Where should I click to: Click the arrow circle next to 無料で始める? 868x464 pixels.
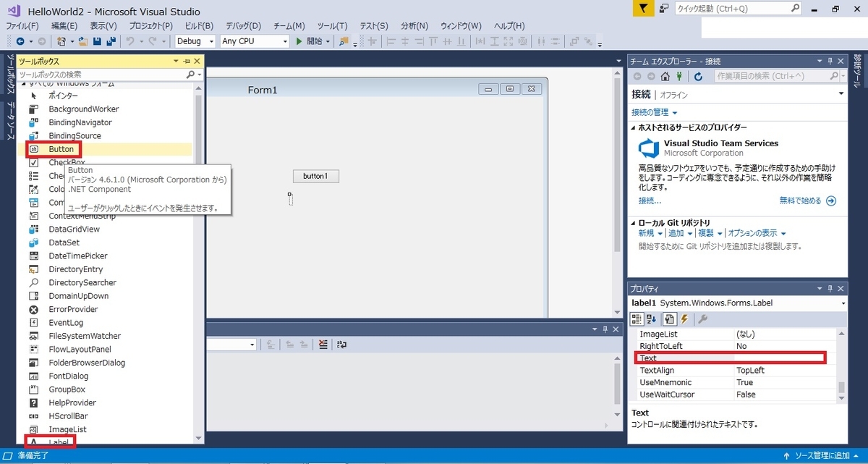pyautogui.click(x=831, y=201)
